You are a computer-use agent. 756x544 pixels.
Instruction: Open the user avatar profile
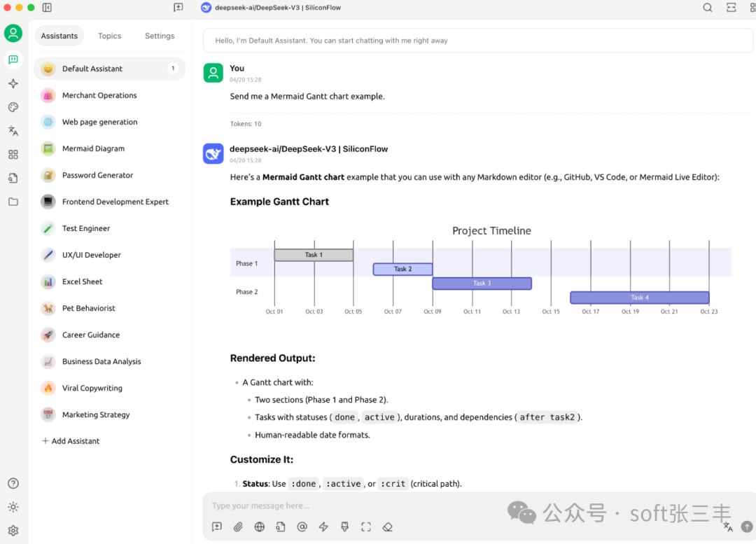point(13,34)
